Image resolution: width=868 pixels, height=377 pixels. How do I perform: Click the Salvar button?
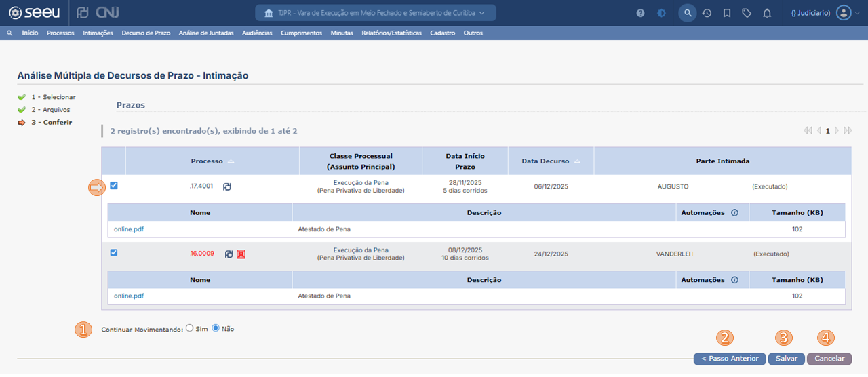(x=786, y=359)
